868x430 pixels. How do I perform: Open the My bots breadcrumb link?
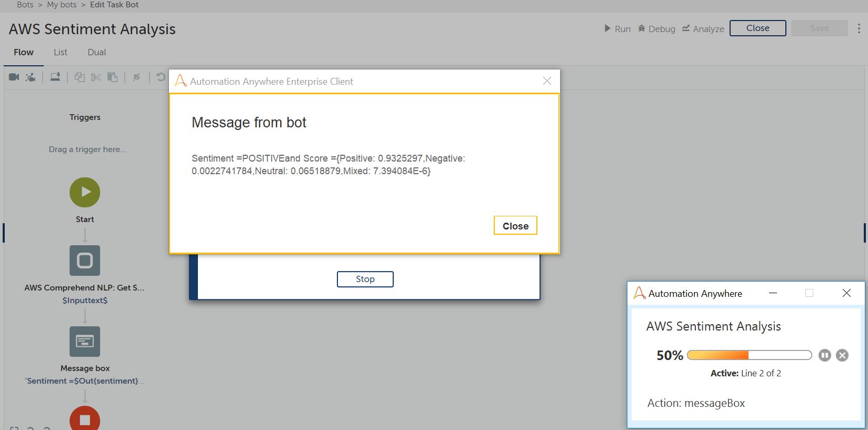[x=62, y=5]
